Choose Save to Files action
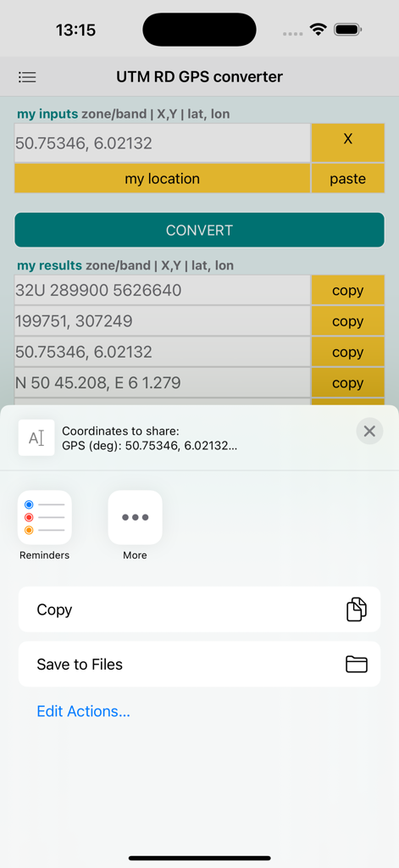The width and height of the screenshot is (399, 868). (199, 665)
